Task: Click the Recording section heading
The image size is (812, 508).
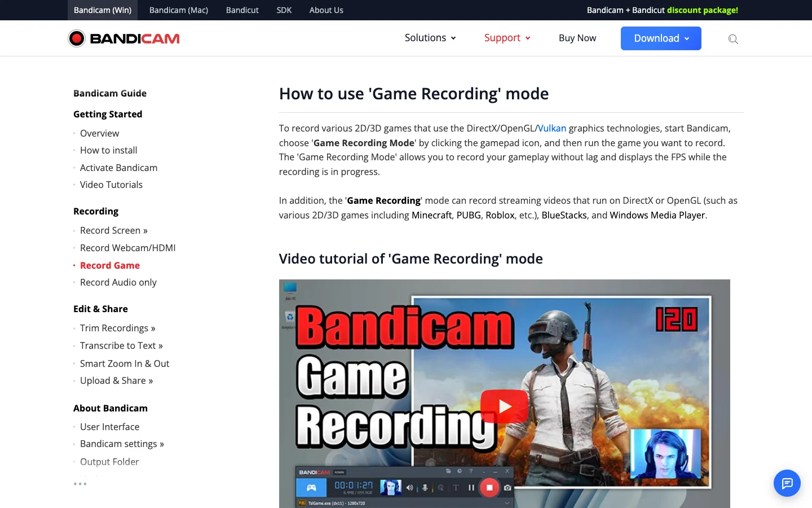Action: point(96,211)
